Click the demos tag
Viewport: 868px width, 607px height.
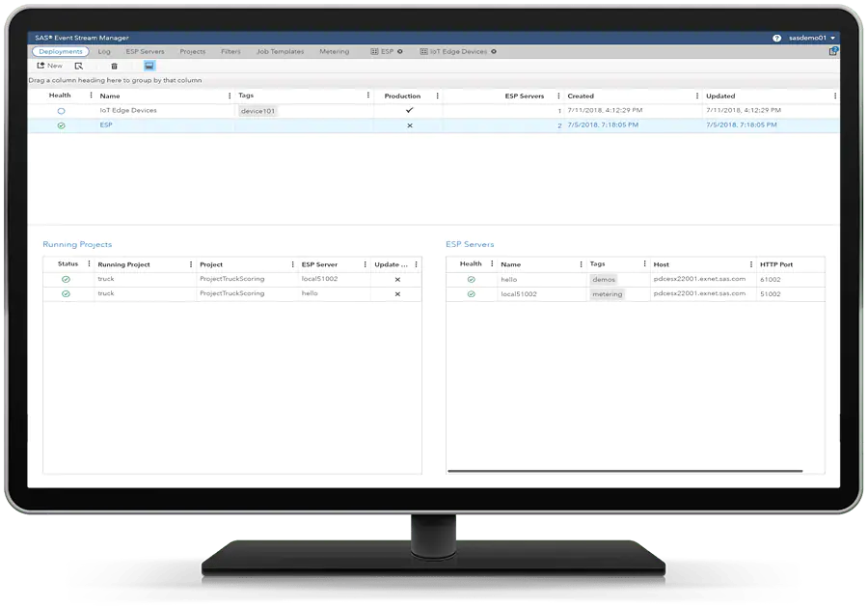click(x=604, y=280)
